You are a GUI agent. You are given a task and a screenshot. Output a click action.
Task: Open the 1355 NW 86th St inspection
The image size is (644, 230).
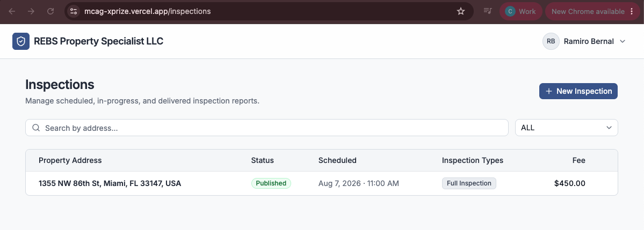(x=322, y=183)
